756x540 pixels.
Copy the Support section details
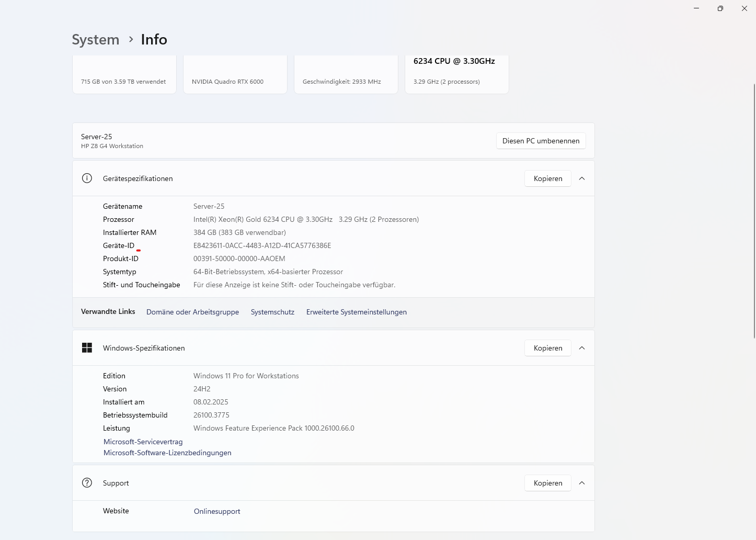548,483
